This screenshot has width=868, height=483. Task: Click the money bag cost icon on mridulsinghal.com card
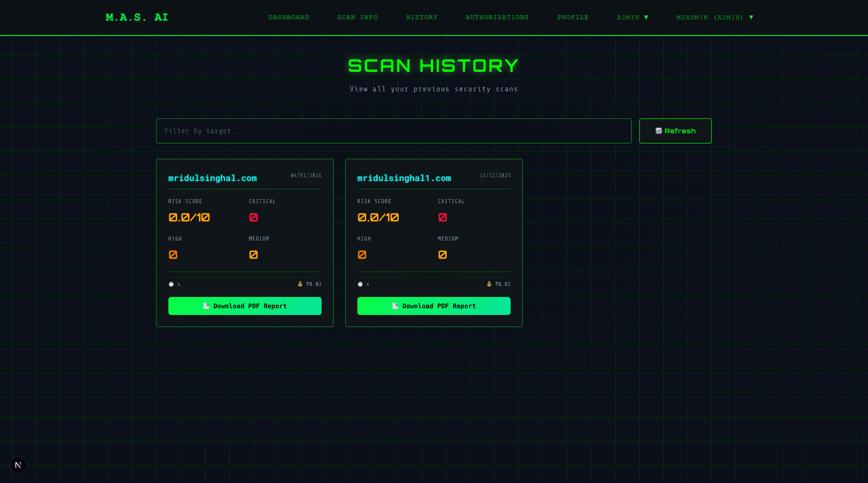coord(300,284)
